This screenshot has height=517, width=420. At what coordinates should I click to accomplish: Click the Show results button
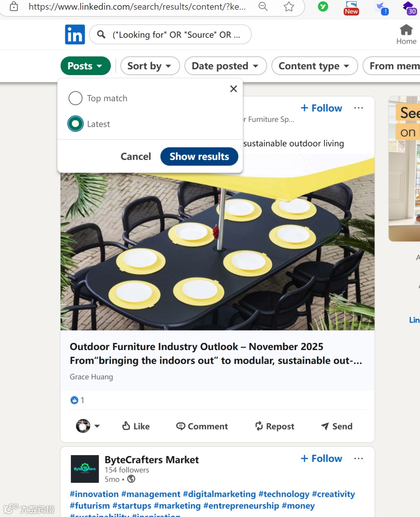[199, 157]
